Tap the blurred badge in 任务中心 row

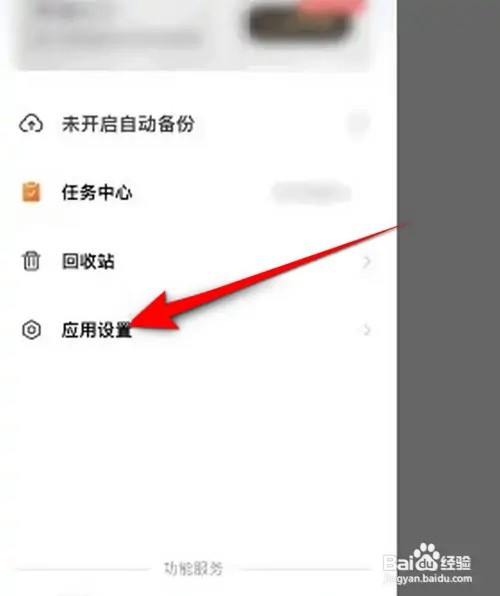click(311, 193)
